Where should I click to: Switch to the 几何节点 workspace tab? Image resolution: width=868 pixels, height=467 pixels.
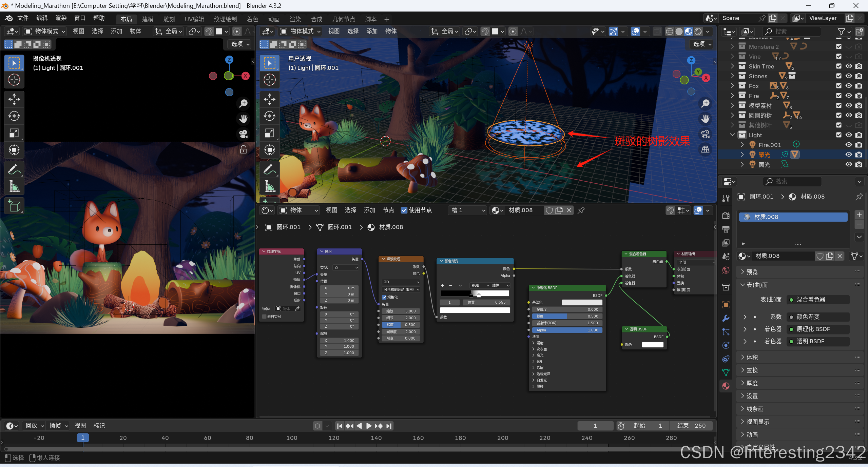point(343,19)
